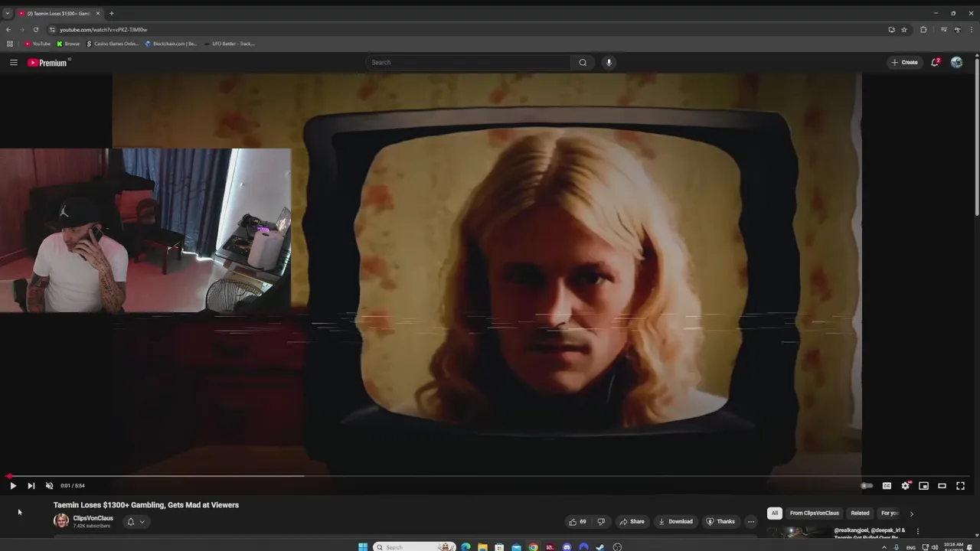This screenshot has height=551, width=980.
Task: Go to YouTube Premium home logo
Action: click(x=48, y=63)
